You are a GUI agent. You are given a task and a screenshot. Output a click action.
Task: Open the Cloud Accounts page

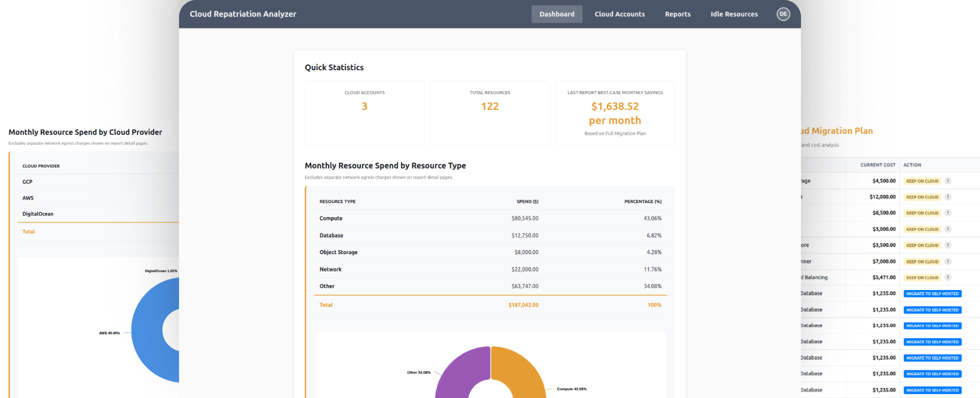[x=620, y=14]
